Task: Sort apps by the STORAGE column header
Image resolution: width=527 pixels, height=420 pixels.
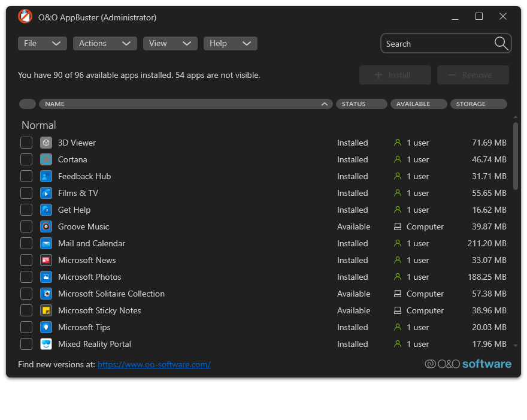Action: (x=478, y=104)
